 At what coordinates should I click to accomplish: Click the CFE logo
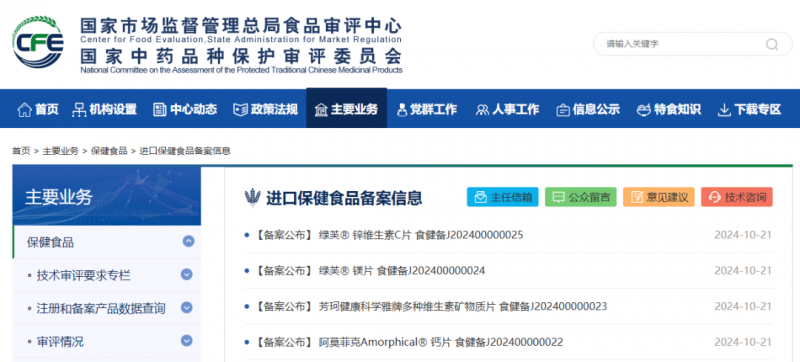(x=38, y=42)
